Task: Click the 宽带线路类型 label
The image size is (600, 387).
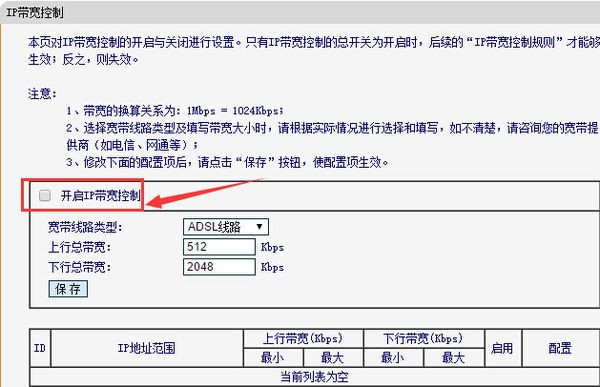Action: (x=85, y=227)
